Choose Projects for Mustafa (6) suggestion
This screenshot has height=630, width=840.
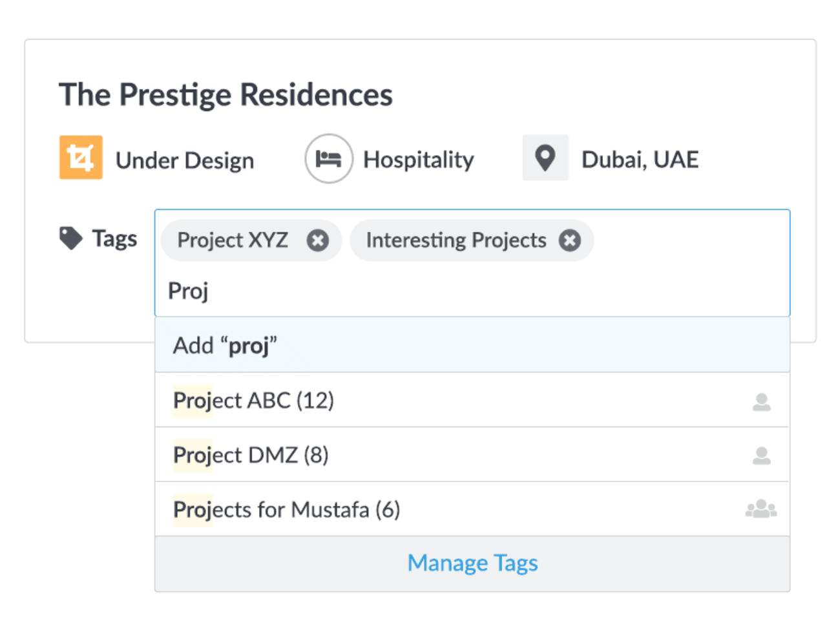[x=472, y=509]
